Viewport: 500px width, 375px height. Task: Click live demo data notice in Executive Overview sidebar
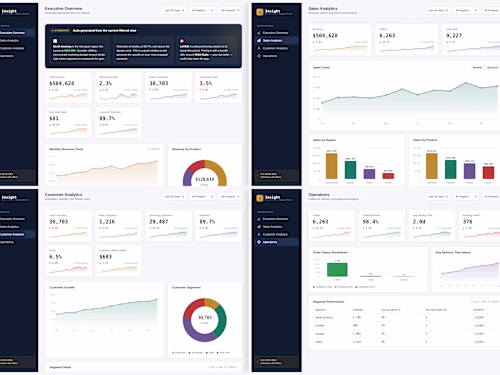pyautogui.click(x=17, y=175)
